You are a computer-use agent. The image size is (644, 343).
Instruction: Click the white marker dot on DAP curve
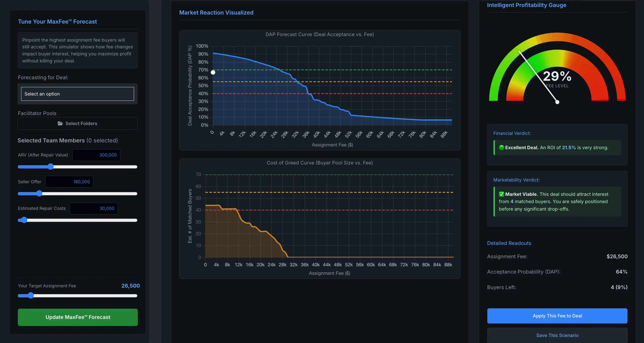click(213, 72)
